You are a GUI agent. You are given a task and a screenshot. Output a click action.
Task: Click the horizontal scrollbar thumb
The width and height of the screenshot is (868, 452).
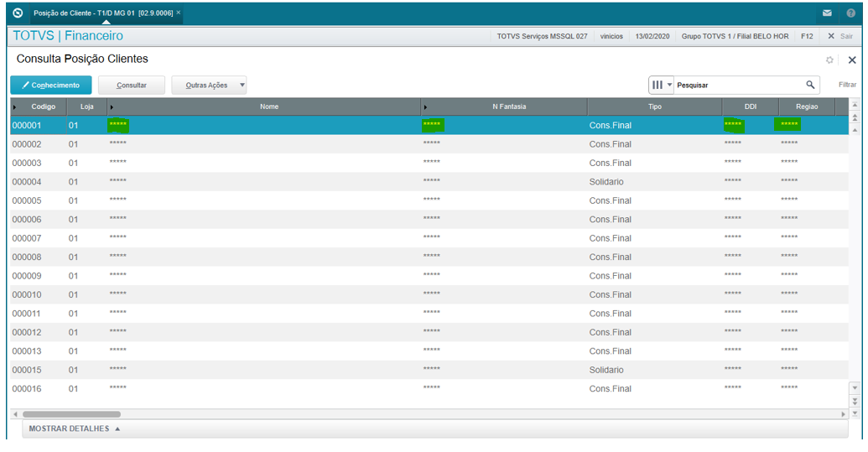[x=71, y=413]
